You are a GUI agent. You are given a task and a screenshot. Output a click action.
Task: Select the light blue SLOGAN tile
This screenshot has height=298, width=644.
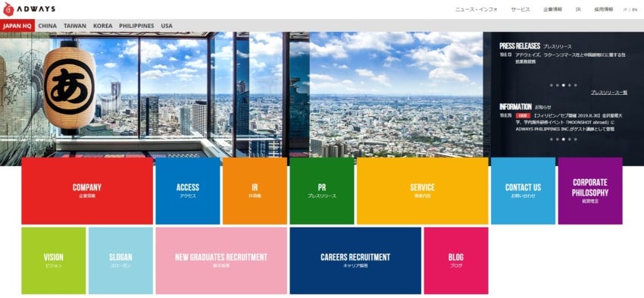tap(120, 261)
